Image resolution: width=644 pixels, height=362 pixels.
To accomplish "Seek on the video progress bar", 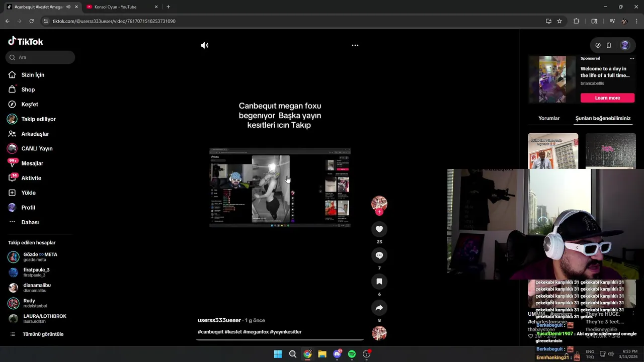I will pos(280,340).
